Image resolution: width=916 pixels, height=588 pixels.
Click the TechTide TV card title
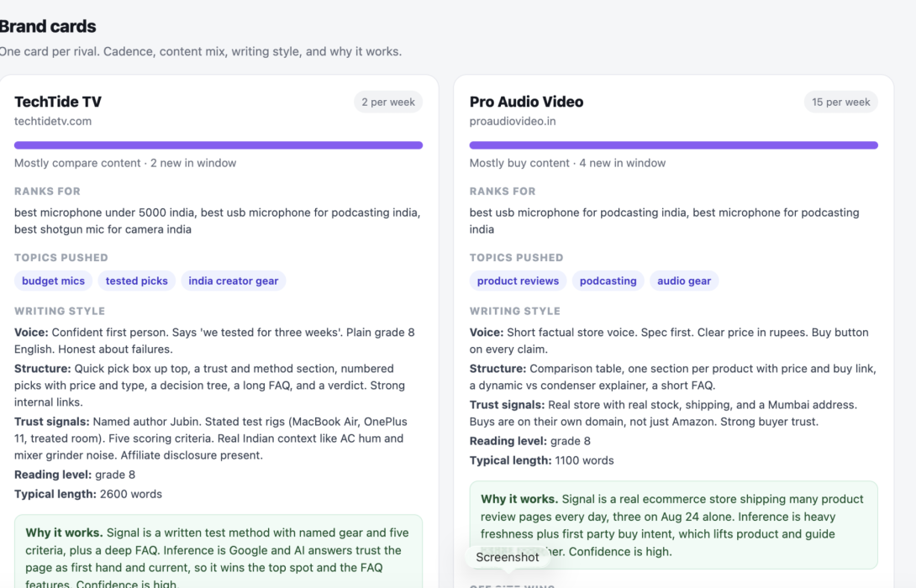[x=58, y=102]
